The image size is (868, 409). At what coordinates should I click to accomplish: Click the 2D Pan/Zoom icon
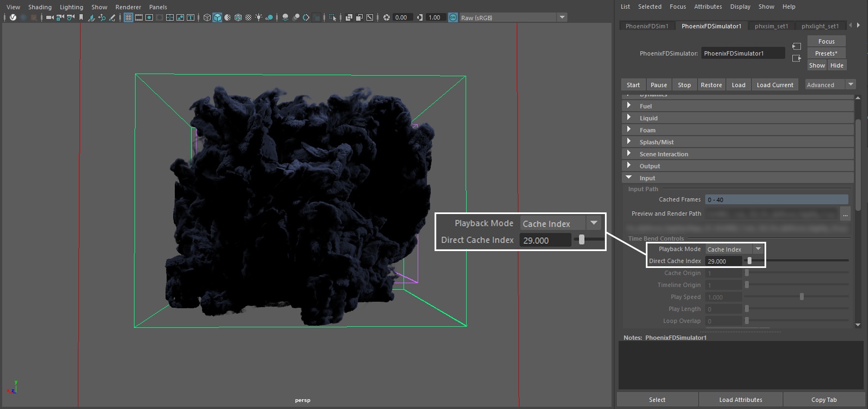[x=102, y=17]
